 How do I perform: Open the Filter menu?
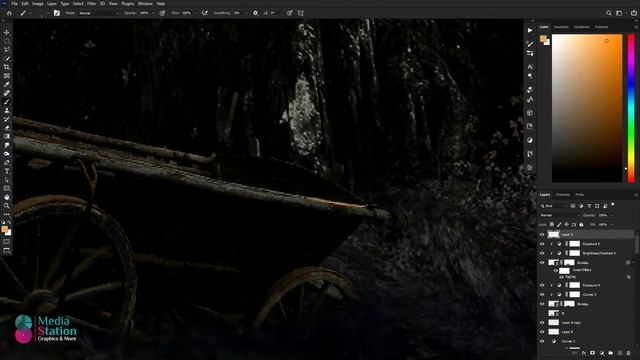[91, 4]
